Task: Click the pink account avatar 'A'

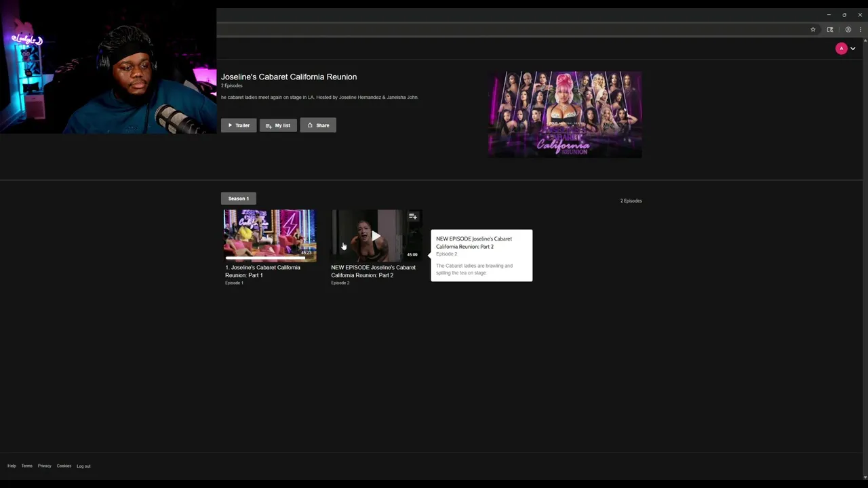Action: [x=842, y=48]
